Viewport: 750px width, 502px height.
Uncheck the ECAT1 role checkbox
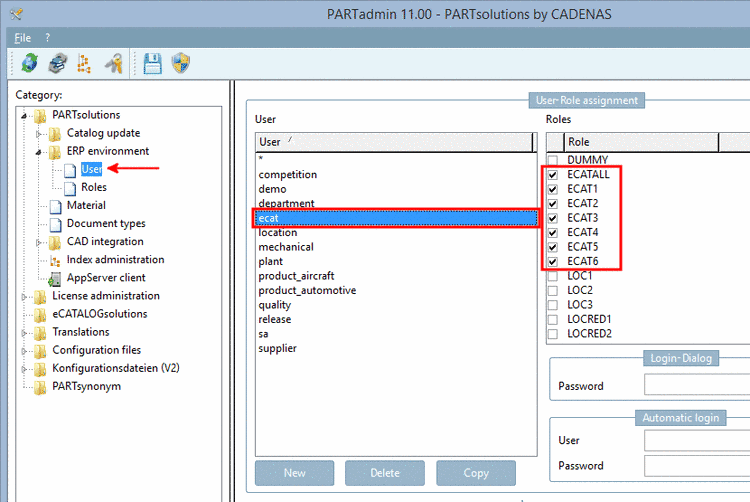553,189
